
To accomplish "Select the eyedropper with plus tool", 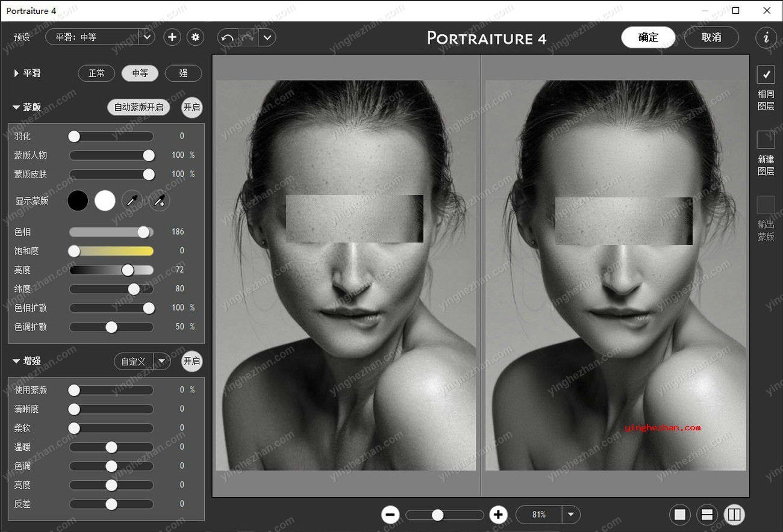I will [160, 201].
